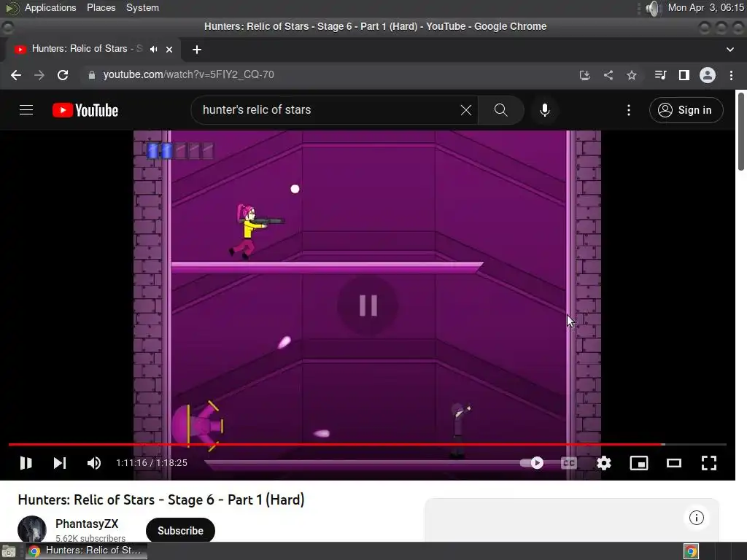
Task: Open PhantasyZX channel name link
Action: pos(87,524)
